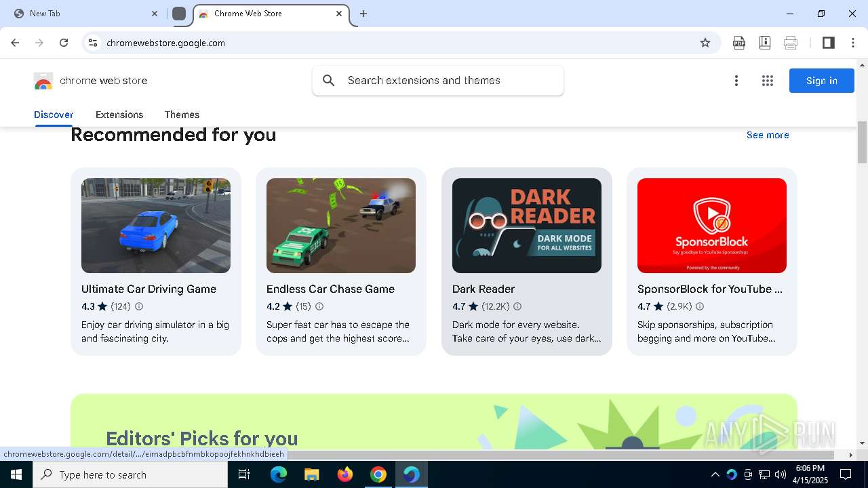Bookmark this page with the star icon
Viewport: 868px width, 488px height.
point(705,43)
